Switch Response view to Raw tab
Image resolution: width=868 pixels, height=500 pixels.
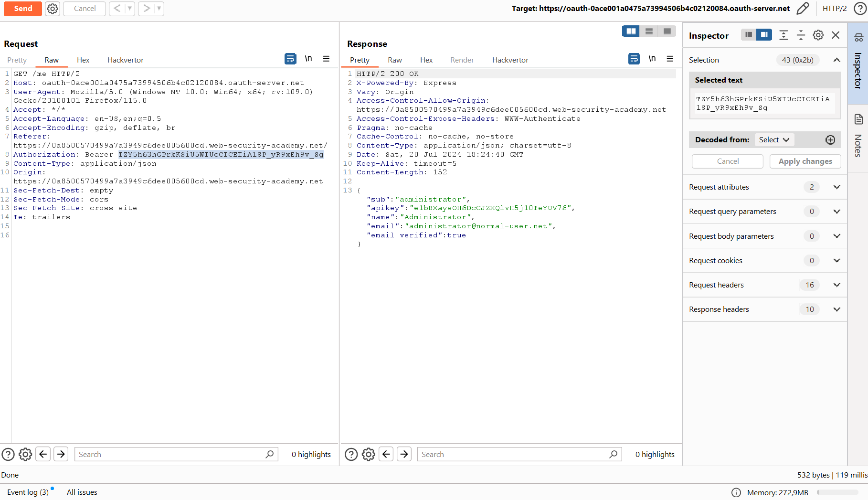point(395,60)
